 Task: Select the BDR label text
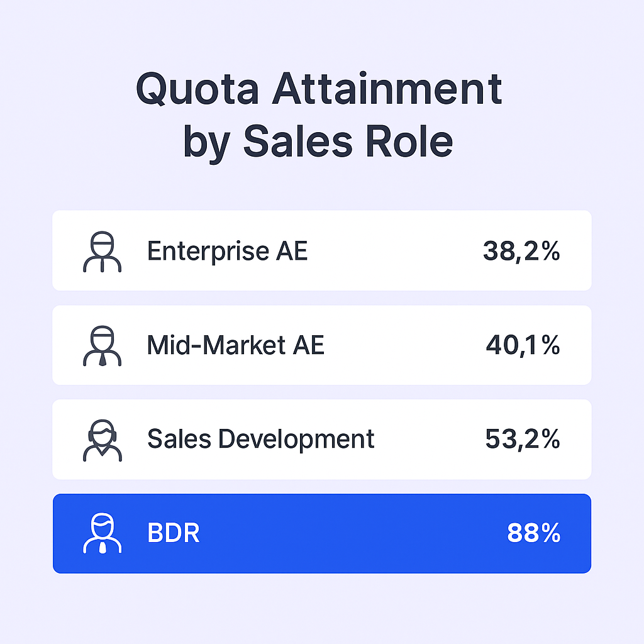coord(173,534)
